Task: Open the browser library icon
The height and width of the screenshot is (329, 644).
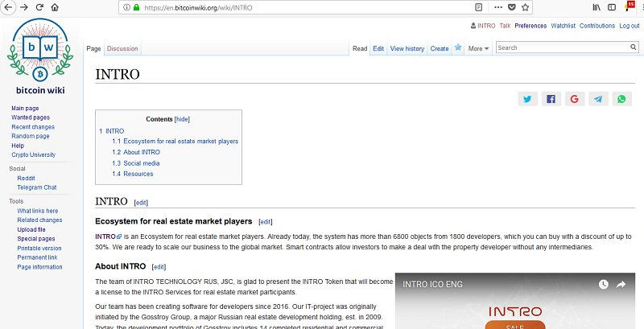Action: pos(597,7)
